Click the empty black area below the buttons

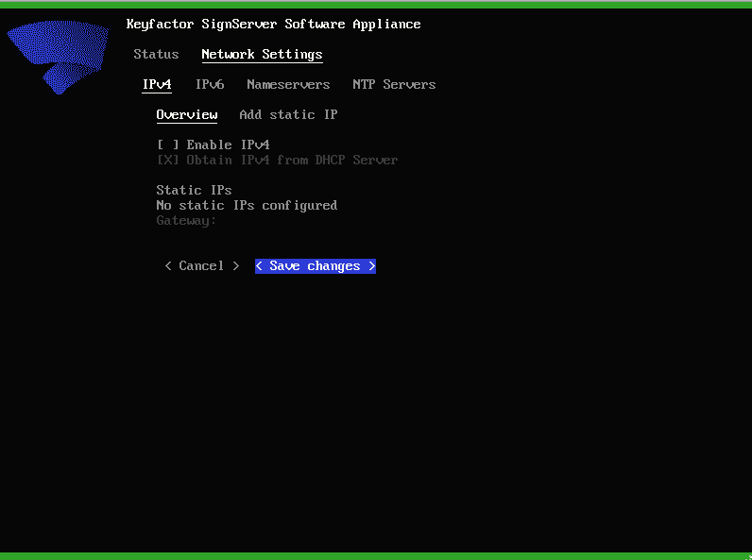(x=378, y=406)
